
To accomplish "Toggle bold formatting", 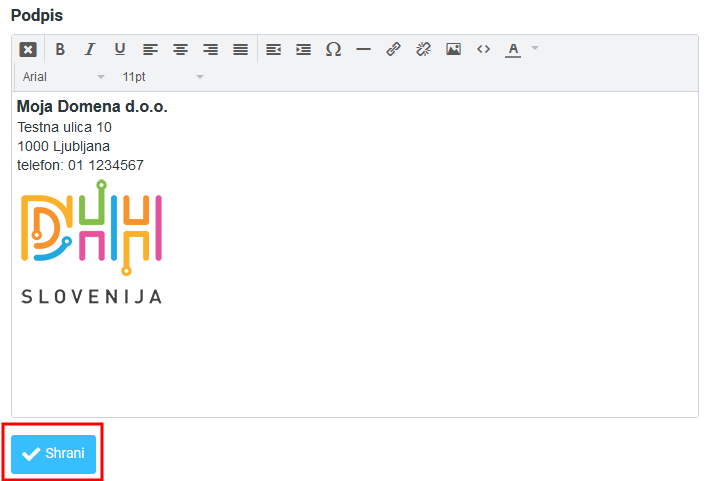I will coord(60,49).
